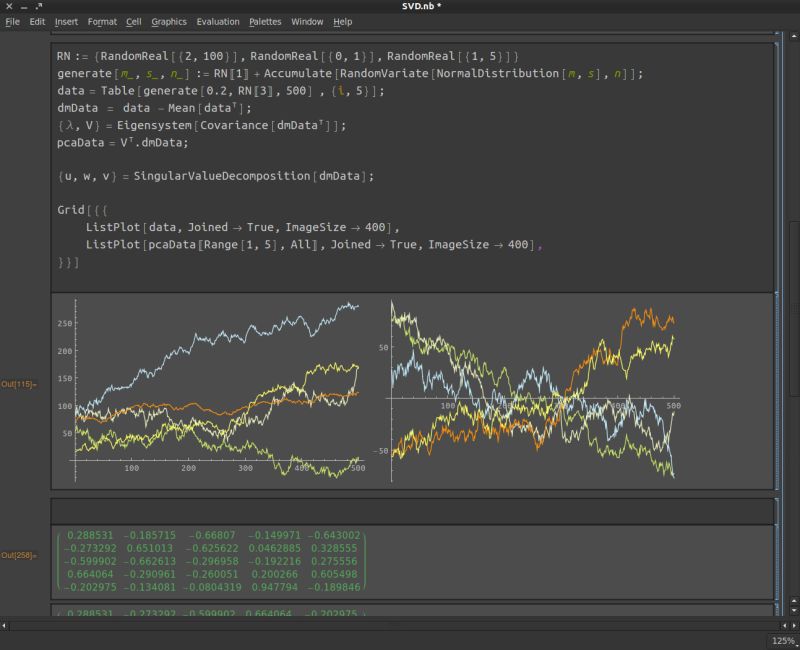Click the minimize icon next to the close button
The image size is (800, 650).
pos(25,6)
